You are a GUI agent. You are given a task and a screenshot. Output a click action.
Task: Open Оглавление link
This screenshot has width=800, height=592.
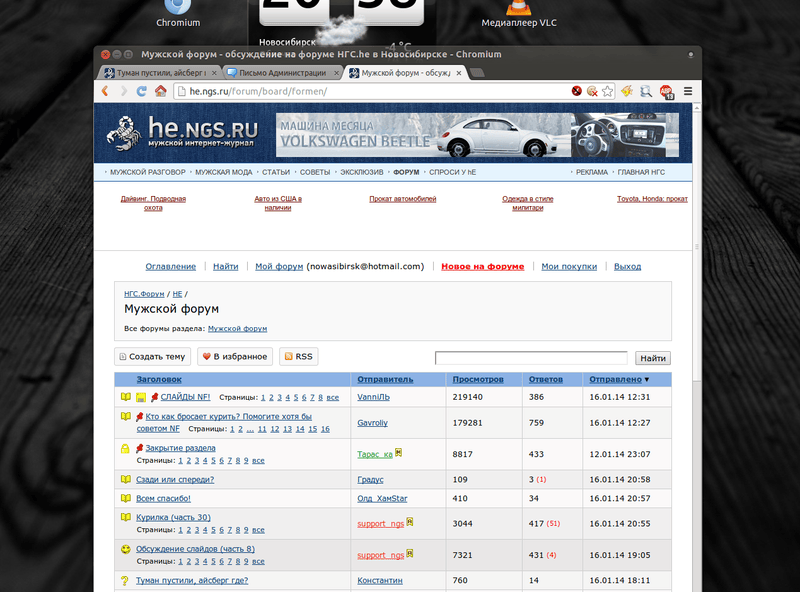tap(170, 266)
